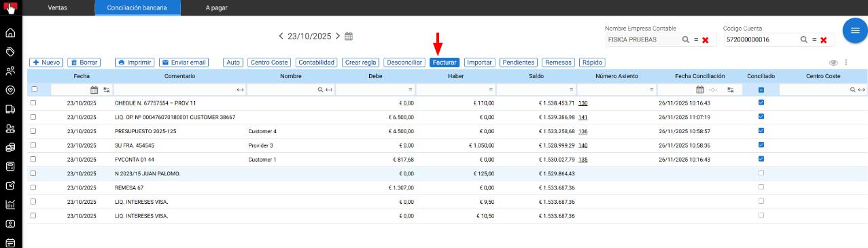
Task: Clear the Nombre Empresa Contable field with red X
Action: 705,40
